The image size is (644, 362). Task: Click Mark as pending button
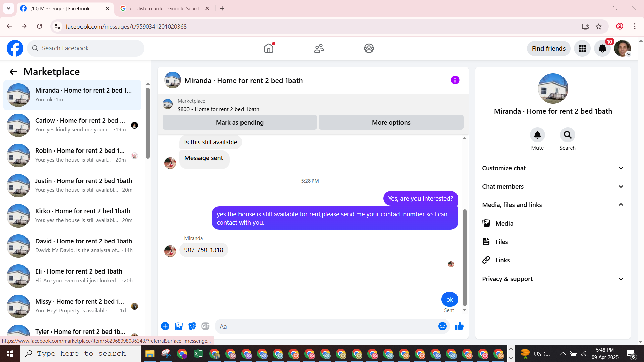[240, 122]
